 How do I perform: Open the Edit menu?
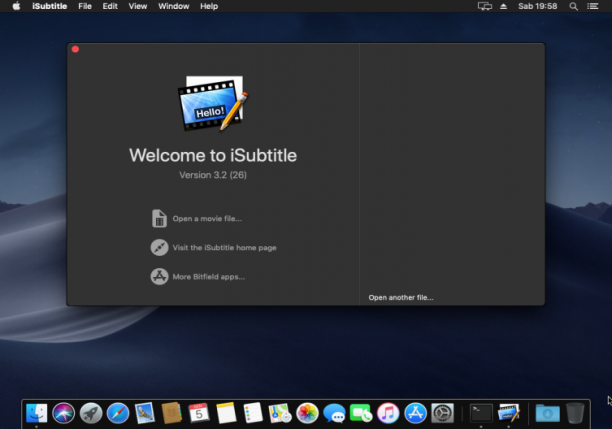(x=110, y=6)
